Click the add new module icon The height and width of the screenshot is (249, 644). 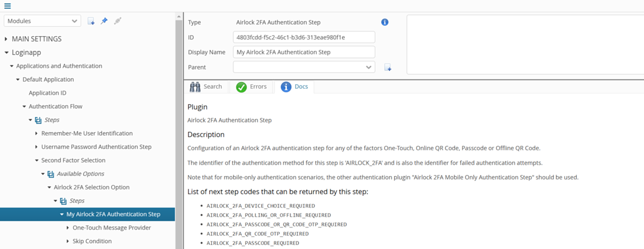coord(91,21)
